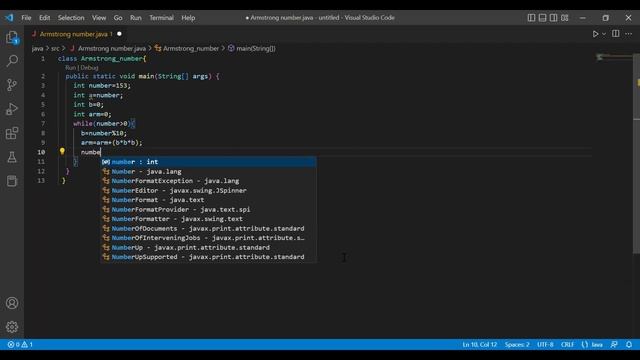Click line number 10 in the gutter
Screen dimensions: 640x360
41,152
